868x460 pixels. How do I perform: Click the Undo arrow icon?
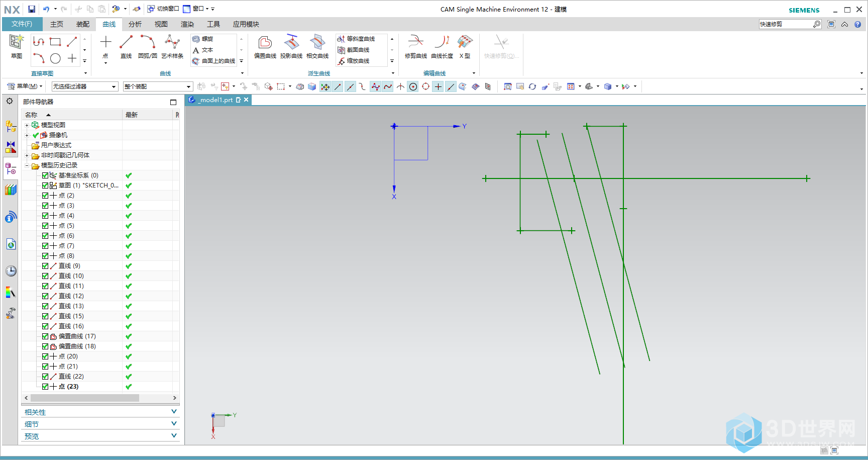[46, 9]
